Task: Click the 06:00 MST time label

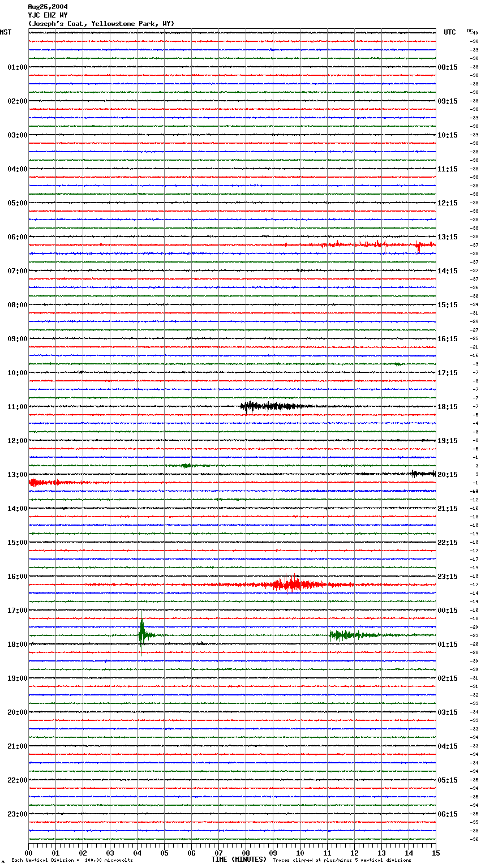Action: pyautogui.click(x=17, y=237)
